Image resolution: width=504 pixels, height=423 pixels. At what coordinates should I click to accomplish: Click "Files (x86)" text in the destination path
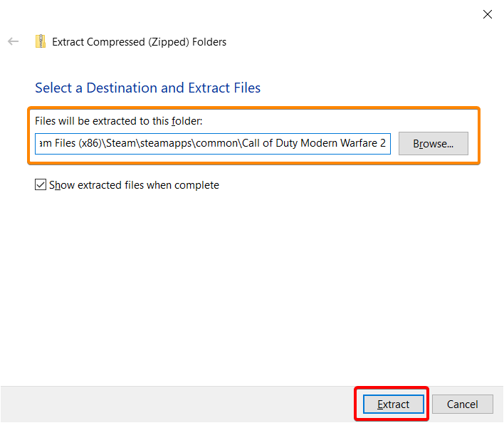coord(78,143)
